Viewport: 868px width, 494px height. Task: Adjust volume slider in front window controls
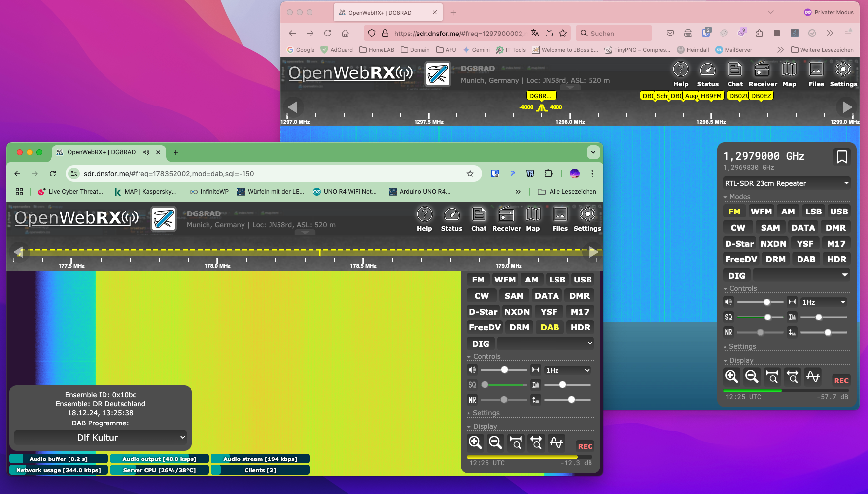pyautogui.click(x=504, y=370)
